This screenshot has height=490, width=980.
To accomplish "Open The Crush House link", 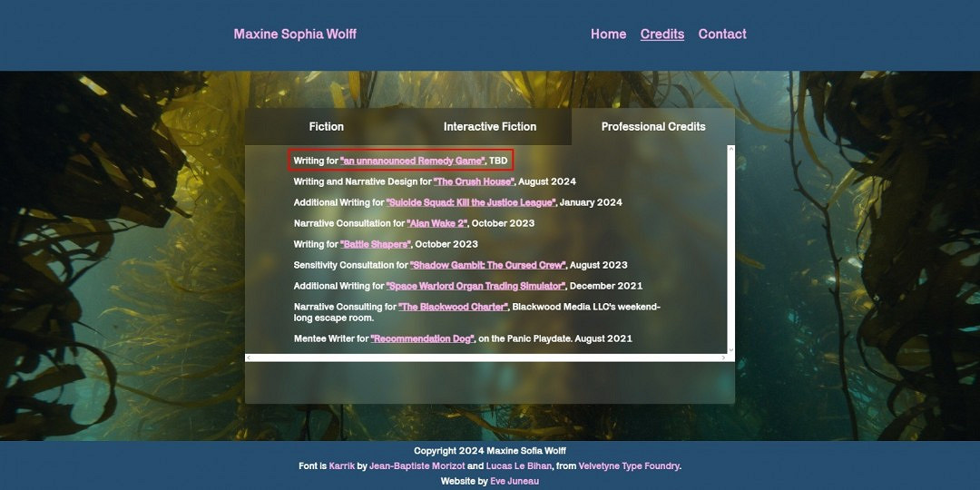I will click(474, 181).
